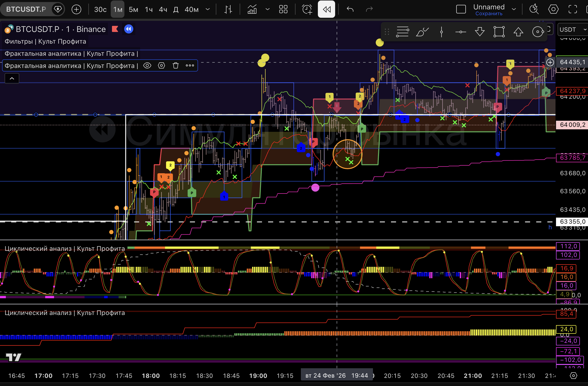The width and height of the screenshot is (588, 386).
Task: Open indicator settings hexagon icon
Action: pos(161,66)
